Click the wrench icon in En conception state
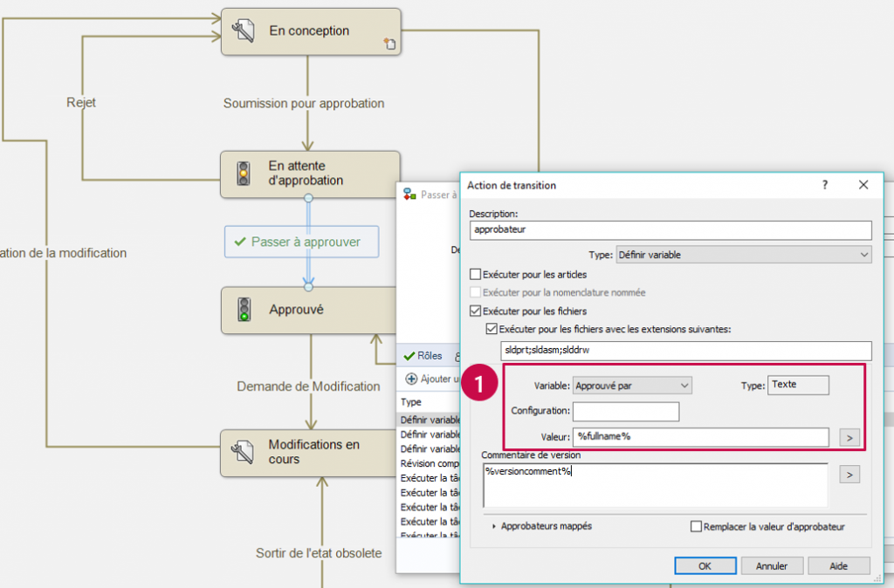This screenshot has height=588, width=894. (x=243, y=31)
